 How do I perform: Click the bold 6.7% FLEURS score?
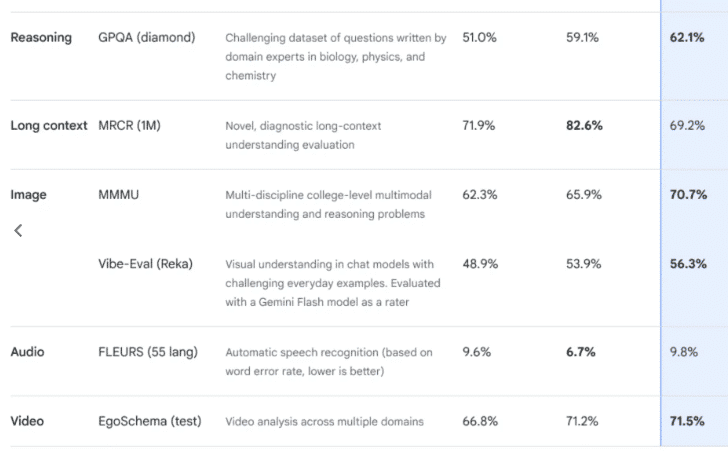580,352
